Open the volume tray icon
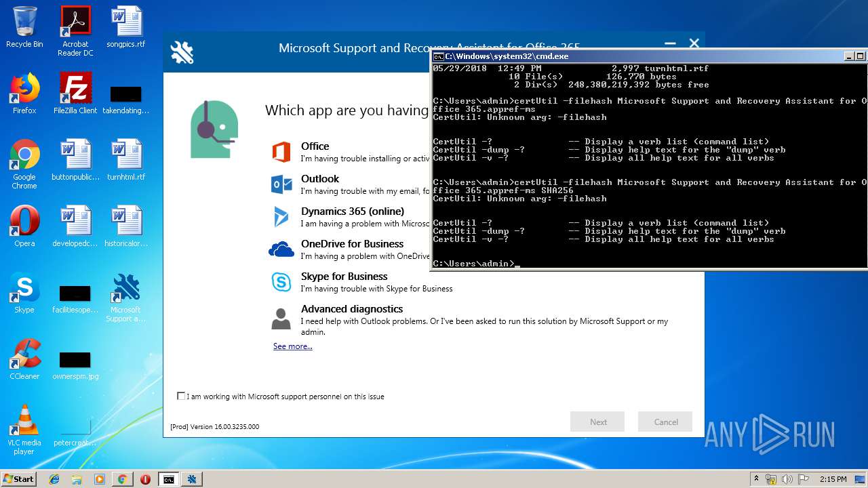 click(x=787, y=479)
